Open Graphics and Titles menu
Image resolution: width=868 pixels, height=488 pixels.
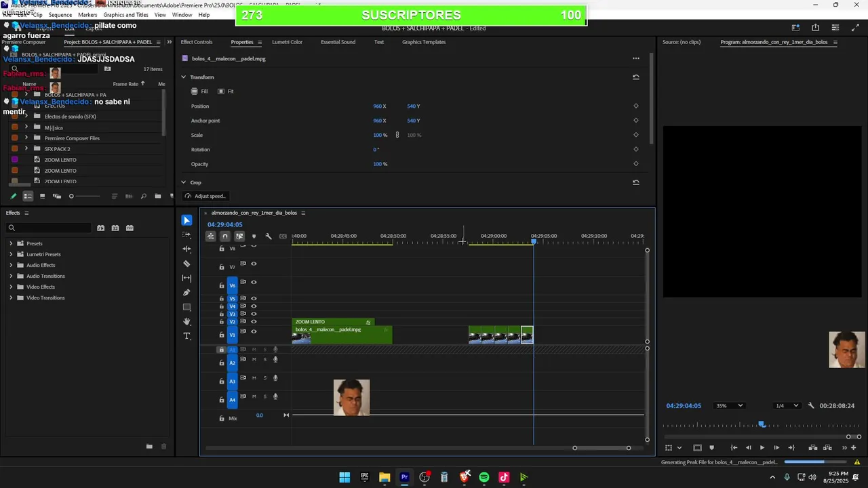[x=126, y=15]
